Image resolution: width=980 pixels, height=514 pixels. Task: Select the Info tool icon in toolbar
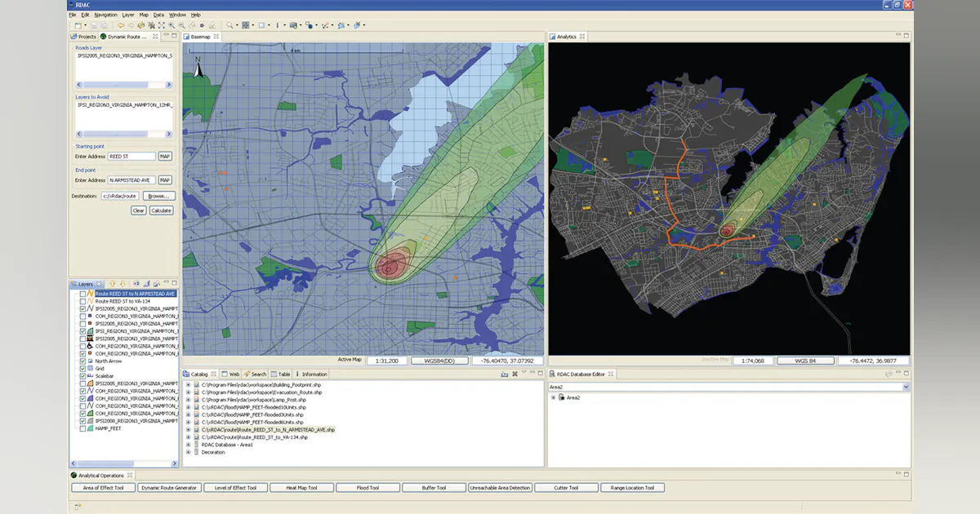point(278,25)
